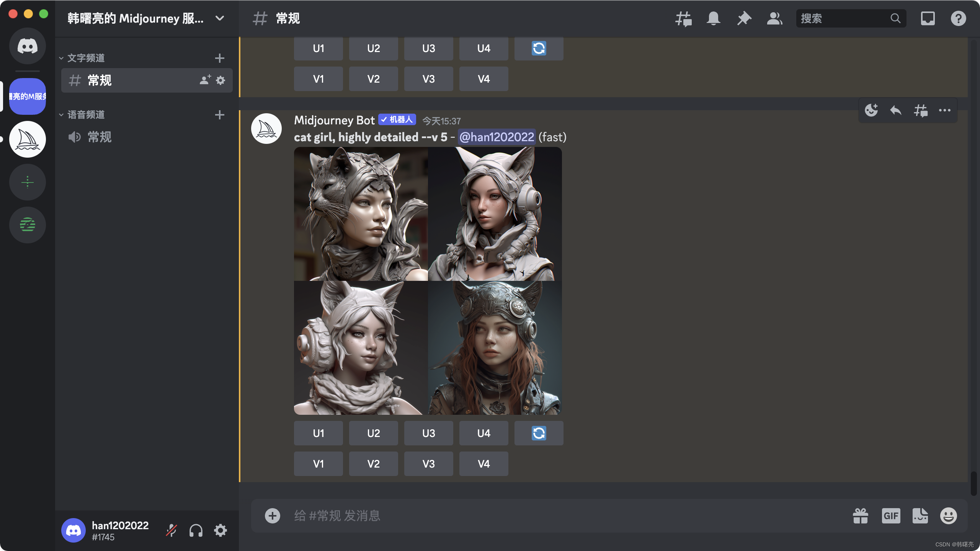Viewport: 980px width, 551px height.
Task: Click V4 under the cat girl images
Action: 483,464
